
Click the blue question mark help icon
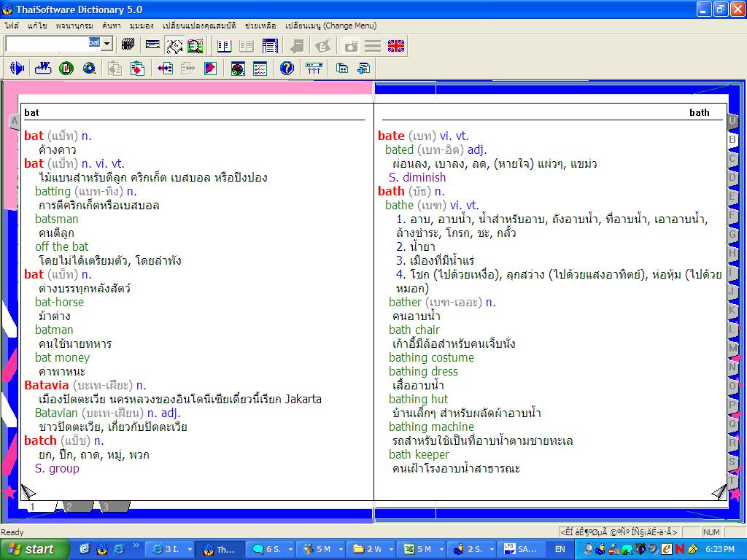coord(287,68)
